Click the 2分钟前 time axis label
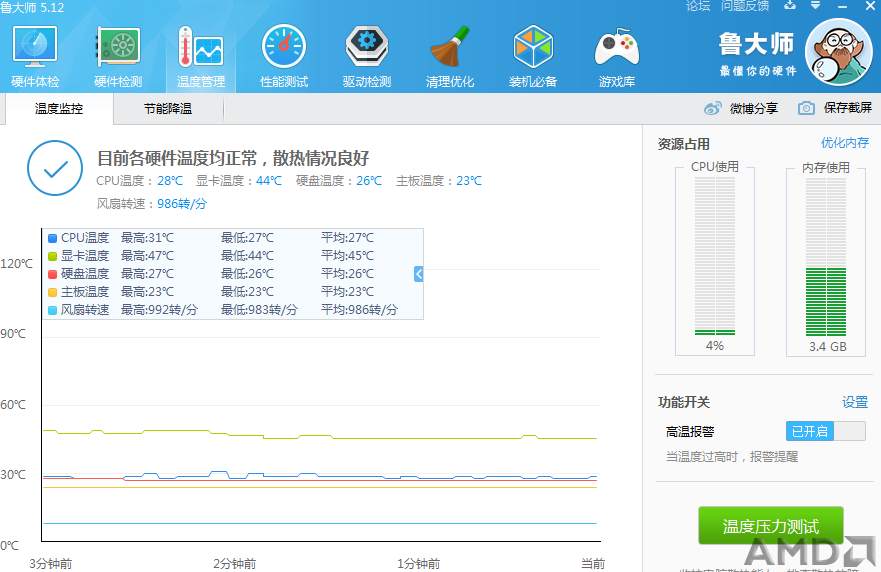This screenshot has width=881, height=572. [x=234, y=564]
